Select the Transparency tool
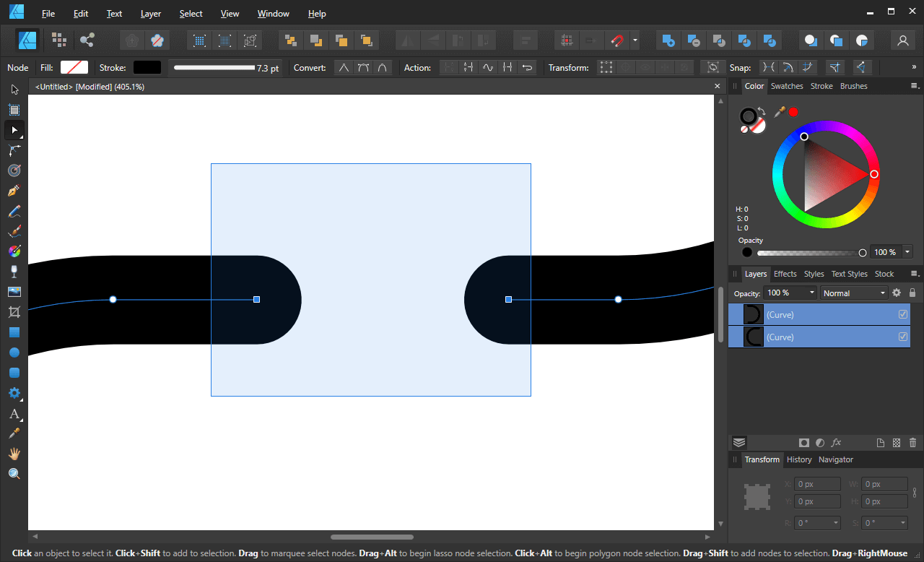The image size is (924, 562). click(14, 271)
